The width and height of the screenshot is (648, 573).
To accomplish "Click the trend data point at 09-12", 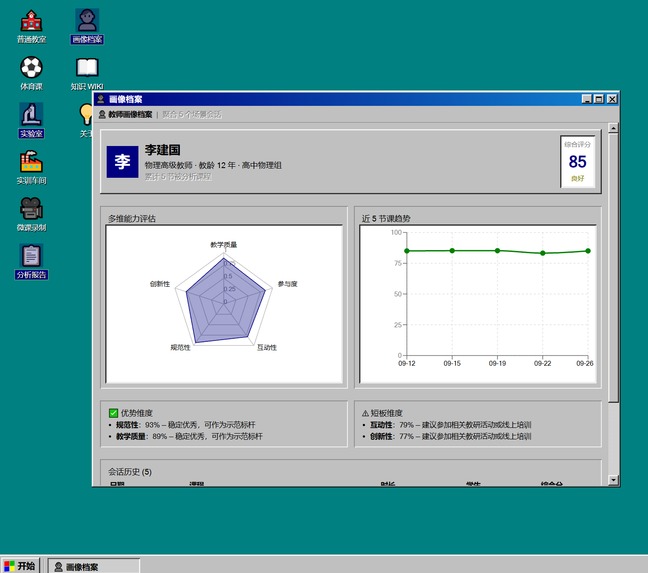I will [x=407, y=251].
